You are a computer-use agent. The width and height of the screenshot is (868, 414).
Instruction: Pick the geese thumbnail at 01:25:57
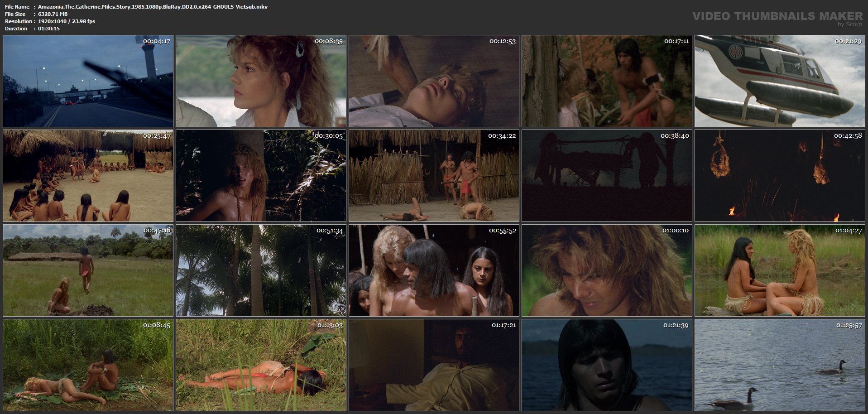coord(780,365)
